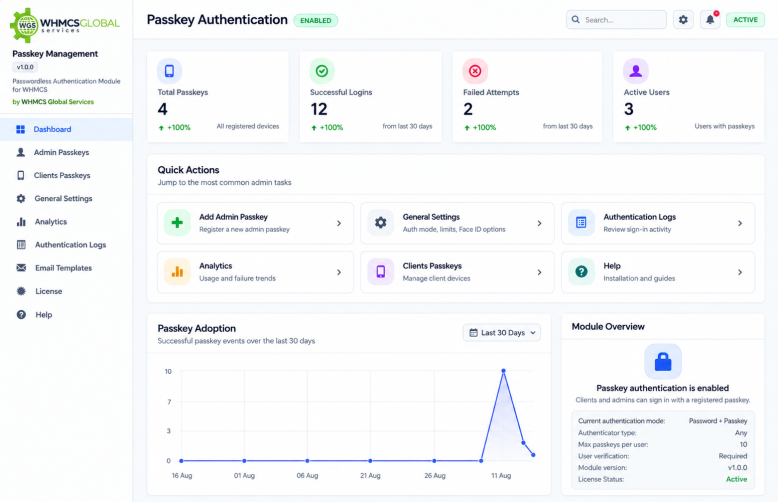778x502 pixels.
Task: Click the settings gear icon in header
Action: point(683,20)
